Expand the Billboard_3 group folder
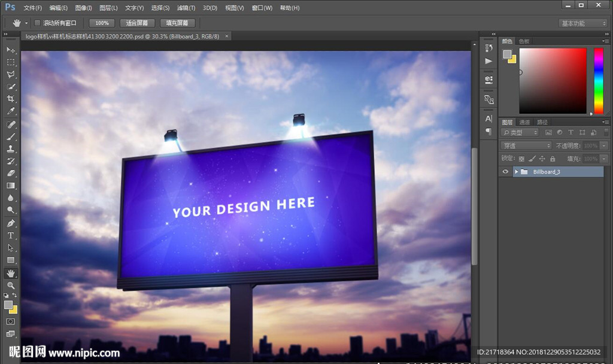Viewport: 613px width, 364px height. click(516, 172)
